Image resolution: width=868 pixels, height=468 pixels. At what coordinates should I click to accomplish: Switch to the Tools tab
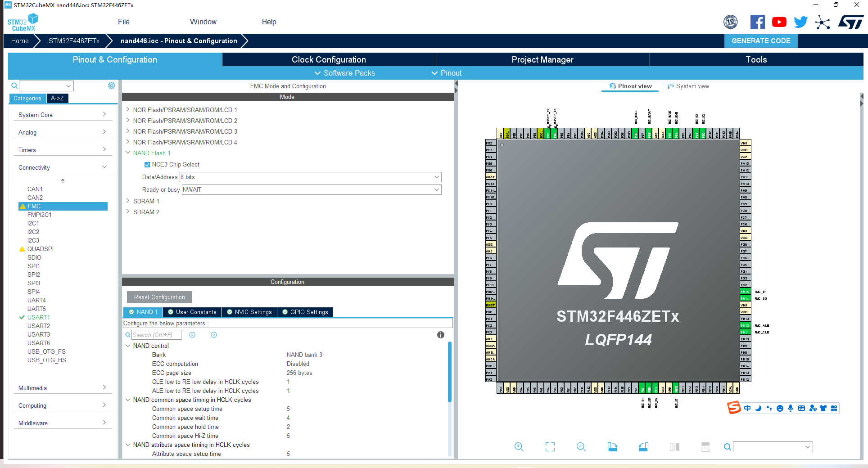click(x=756, y=59)
